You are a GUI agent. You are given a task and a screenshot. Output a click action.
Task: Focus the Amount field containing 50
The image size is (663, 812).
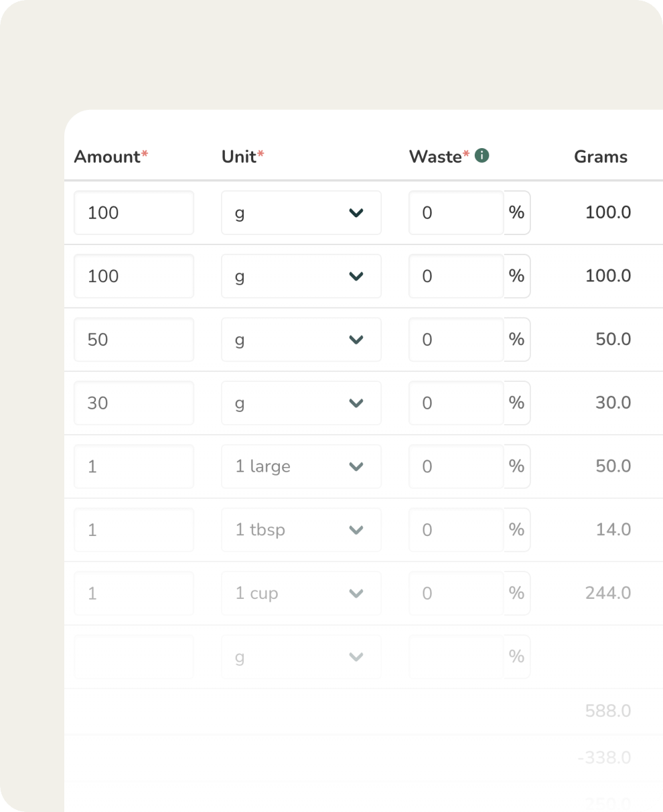point(134,340)
